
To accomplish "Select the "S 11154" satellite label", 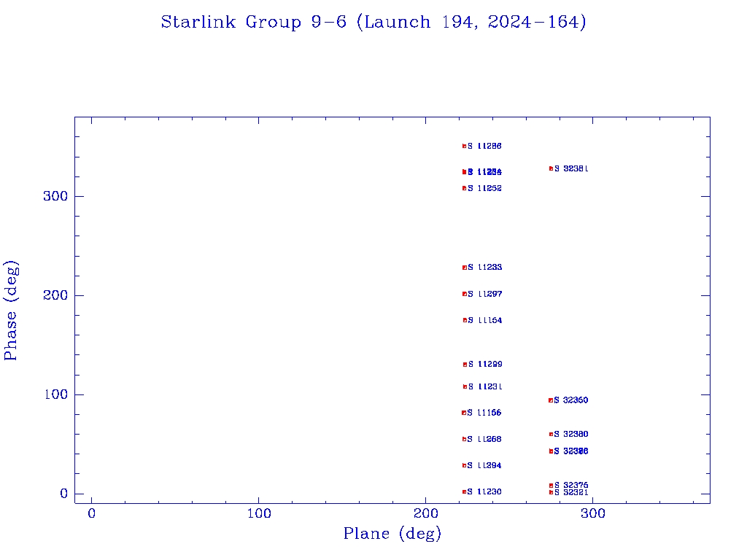I will (485, 321).
